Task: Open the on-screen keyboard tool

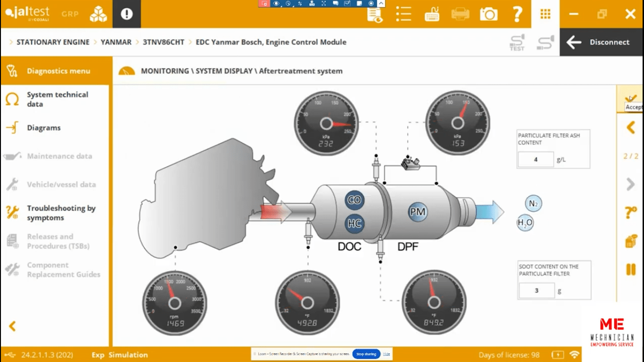Action: [x=432, y=14]
